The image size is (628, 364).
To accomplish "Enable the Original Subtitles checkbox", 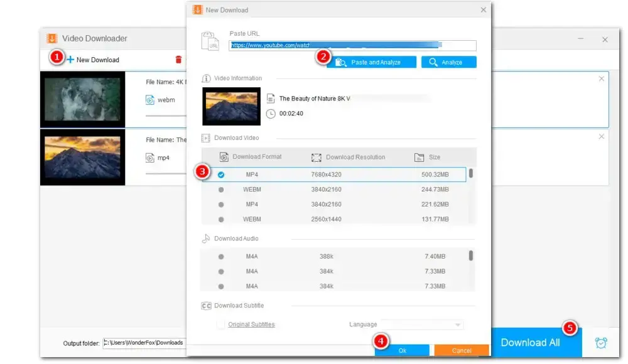I will pos(220,324).
